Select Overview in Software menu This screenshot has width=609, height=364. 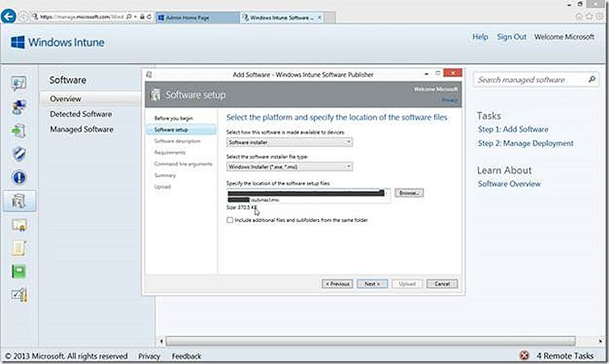tap(66, 99)
